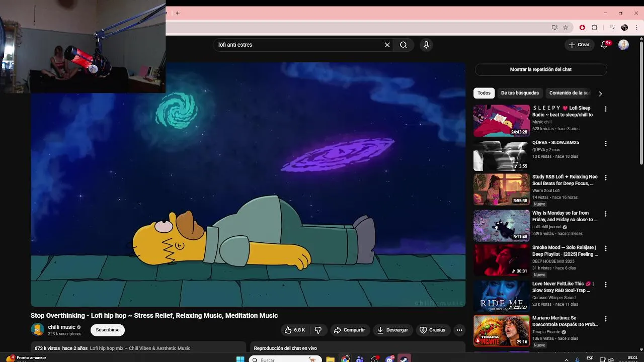Click the magnifier search button
The height and width of the screenshot is (362, 644).
pos(404,45)
